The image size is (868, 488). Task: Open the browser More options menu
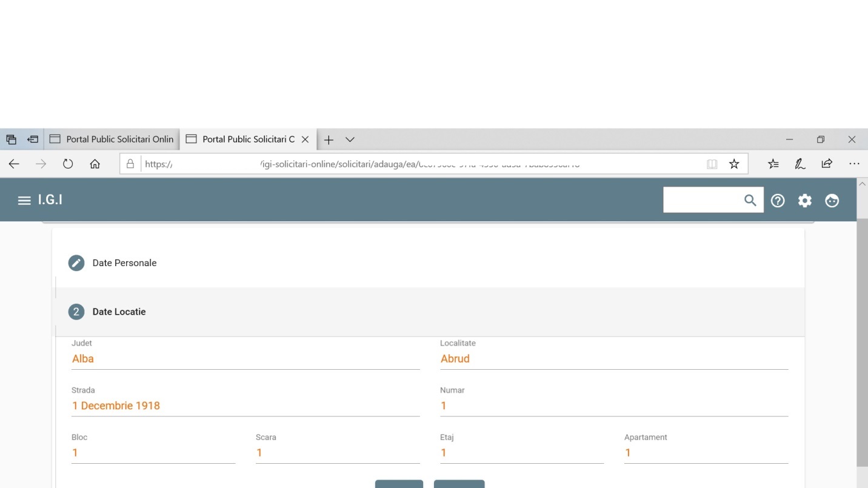(855, 163)
